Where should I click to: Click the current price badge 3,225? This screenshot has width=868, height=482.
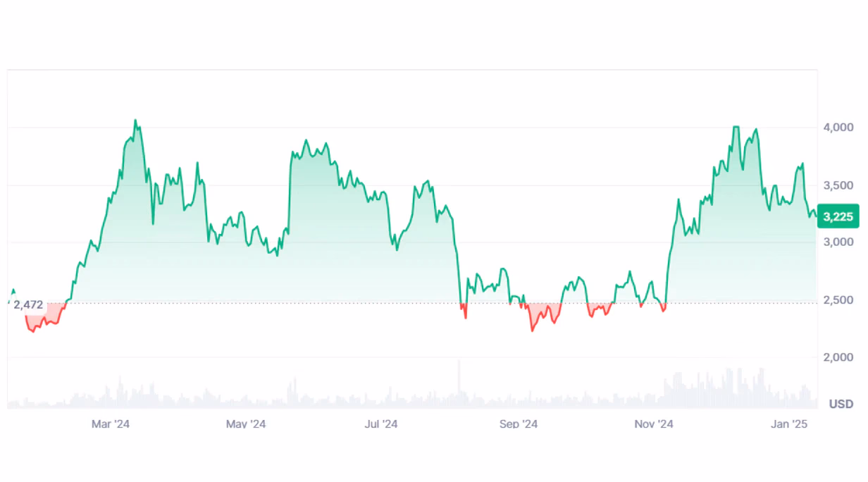tap(838, 217)
